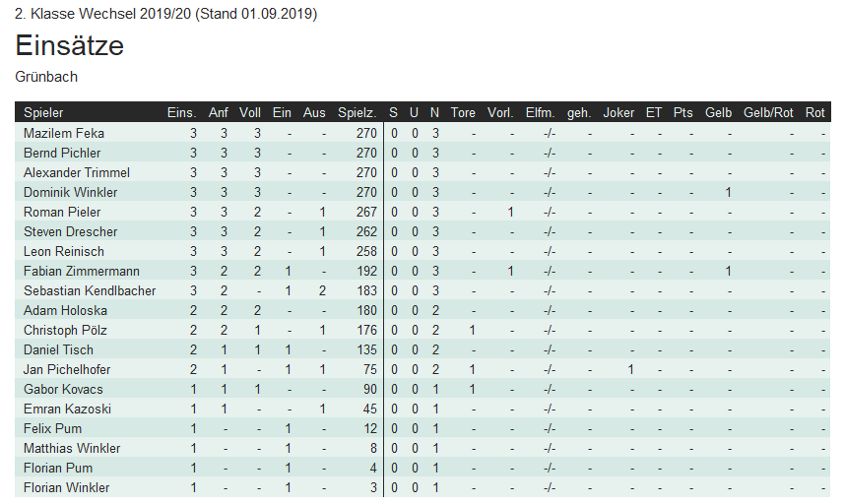Select the Elfm. column header
This screenshot has width=845, height=504.
540,112
